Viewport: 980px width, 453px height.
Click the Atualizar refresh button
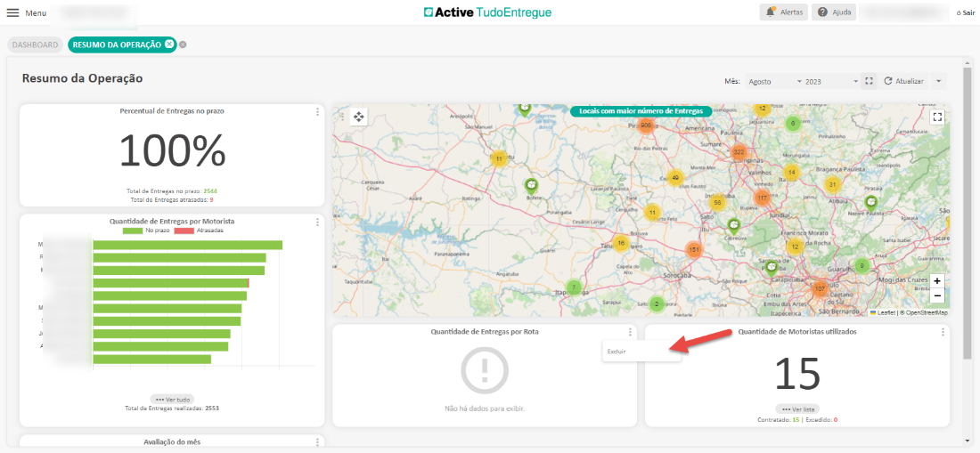coord(903,81)
